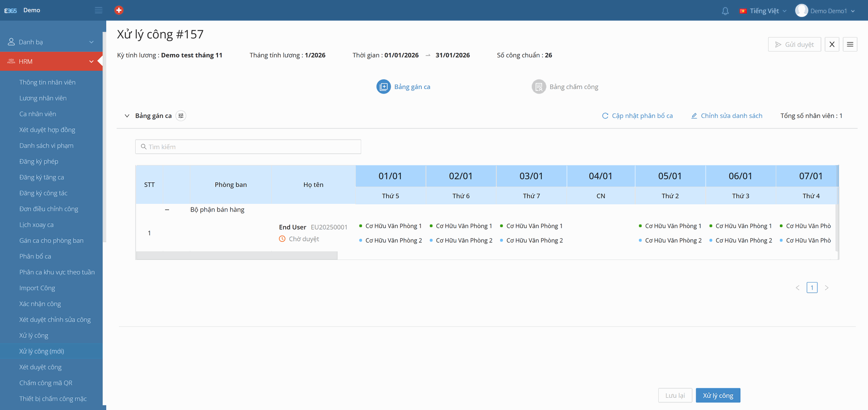This screenshot has height=410, width=868.
Task: Click the red plus quick-add icon
Action: click(119, 10)
